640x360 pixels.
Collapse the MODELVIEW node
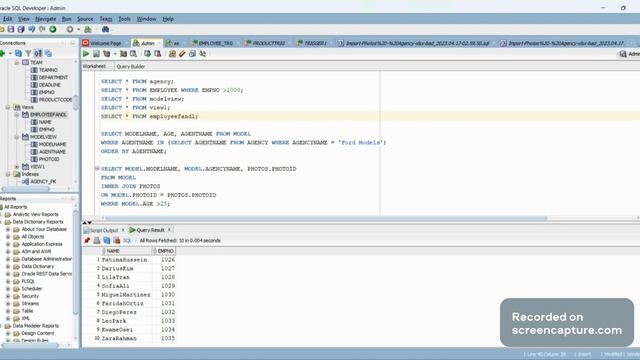click(x=17, y=137)
